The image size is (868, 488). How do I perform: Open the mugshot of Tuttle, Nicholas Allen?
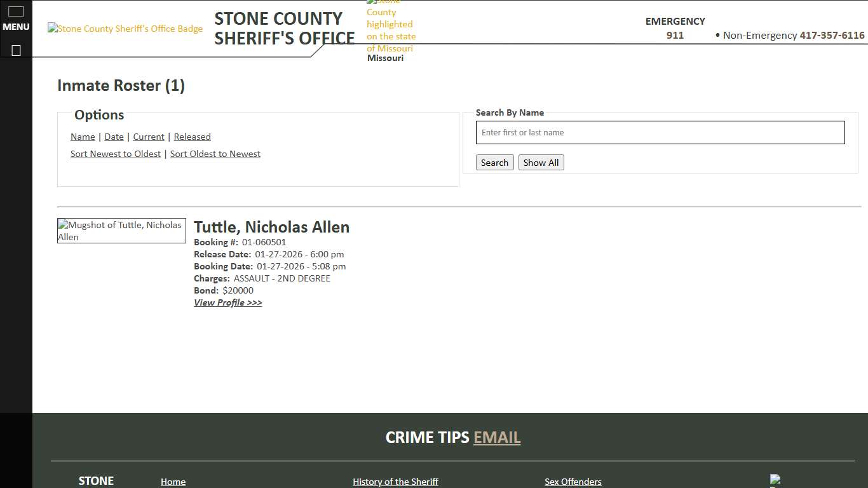point(121,231)
